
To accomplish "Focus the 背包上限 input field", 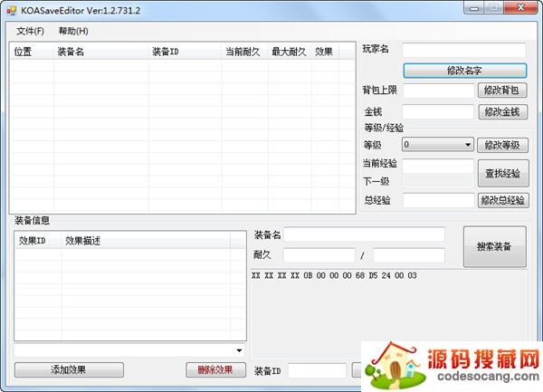I will point(438,91).
